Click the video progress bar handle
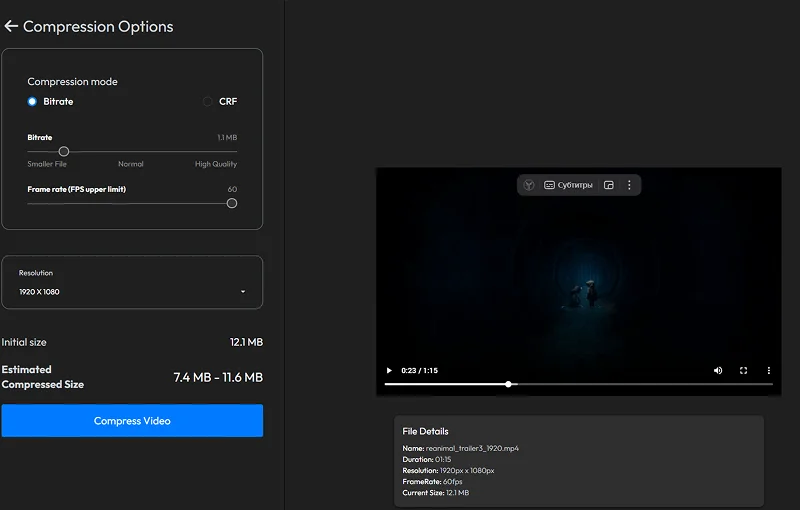The height and width of the screenshot is (510, 800). pos(508,384)
